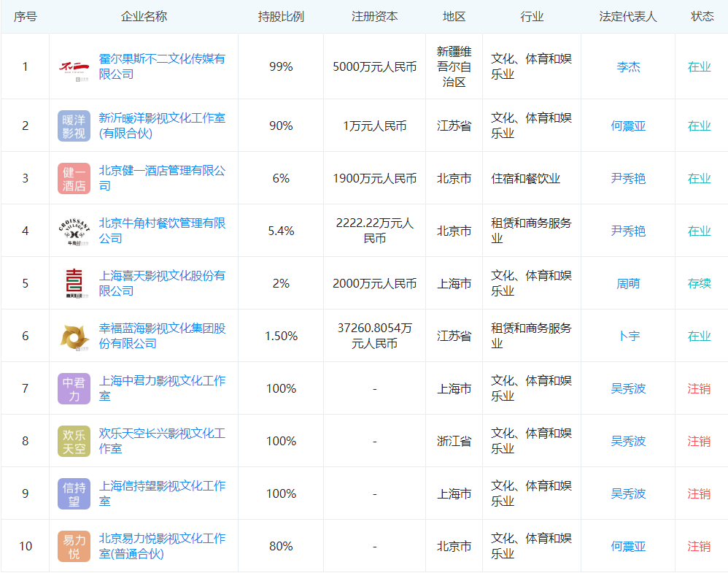Click the 2000万元人民币 capital cell
728x573 pixels.
pos(375,283)
